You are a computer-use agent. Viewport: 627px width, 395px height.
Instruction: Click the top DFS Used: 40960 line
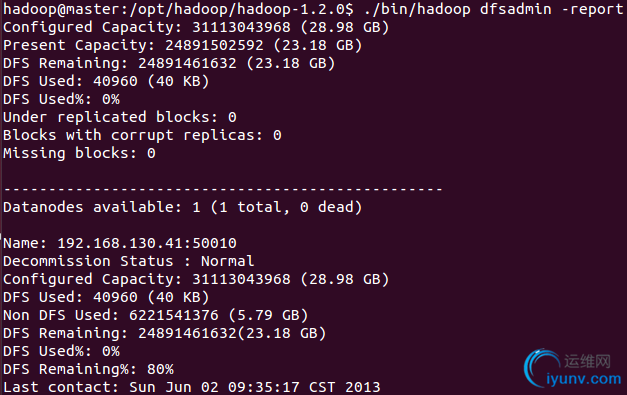106,81
